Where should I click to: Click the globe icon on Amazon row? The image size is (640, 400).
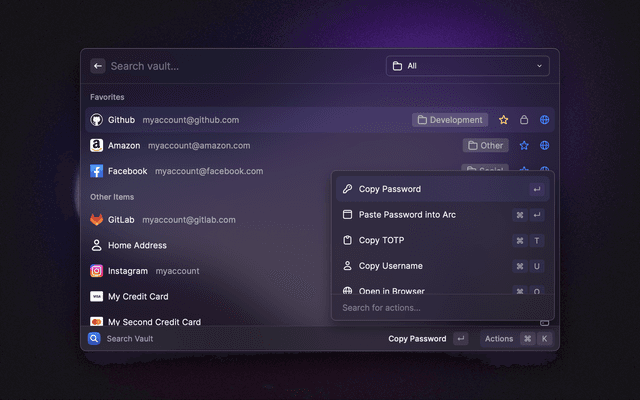[x=544, y=145]
